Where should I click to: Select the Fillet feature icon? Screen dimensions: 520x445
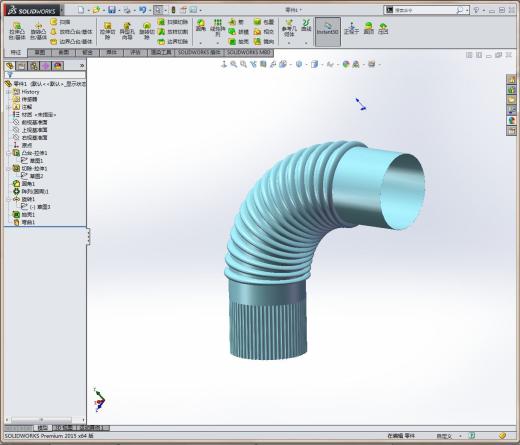[x=201, y=26]
